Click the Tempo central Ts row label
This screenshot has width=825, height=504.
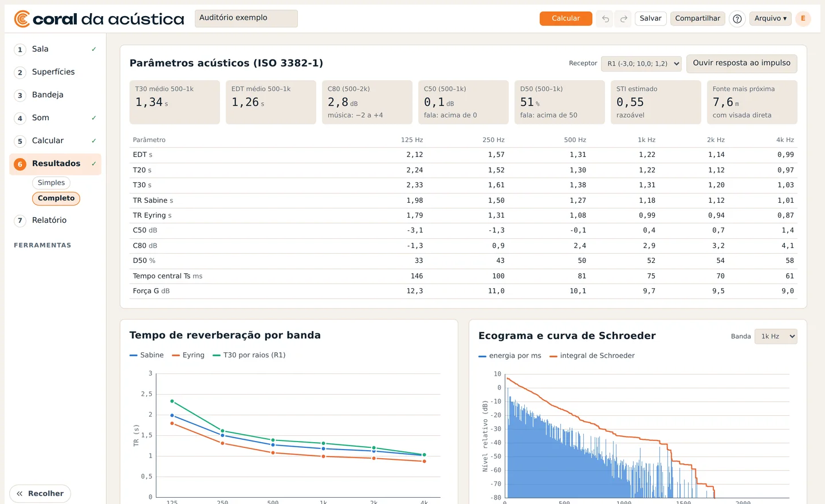pos(167,276)
